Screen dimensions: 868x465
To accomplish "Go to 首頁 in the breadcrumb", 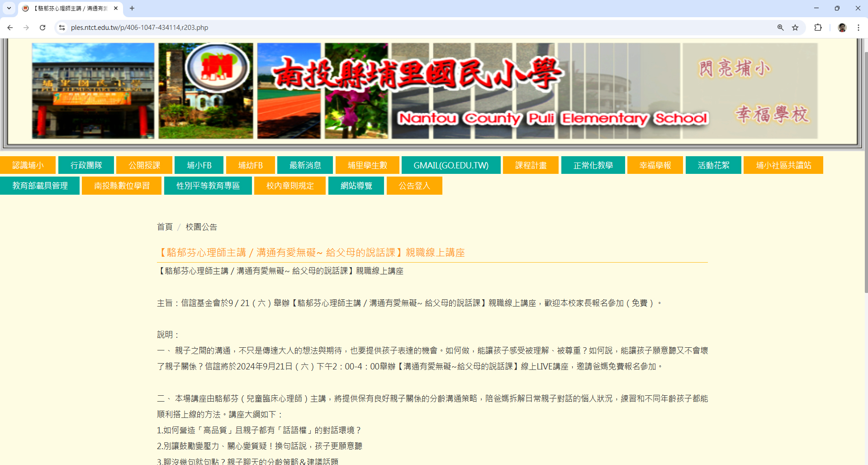I will [165, 227].
